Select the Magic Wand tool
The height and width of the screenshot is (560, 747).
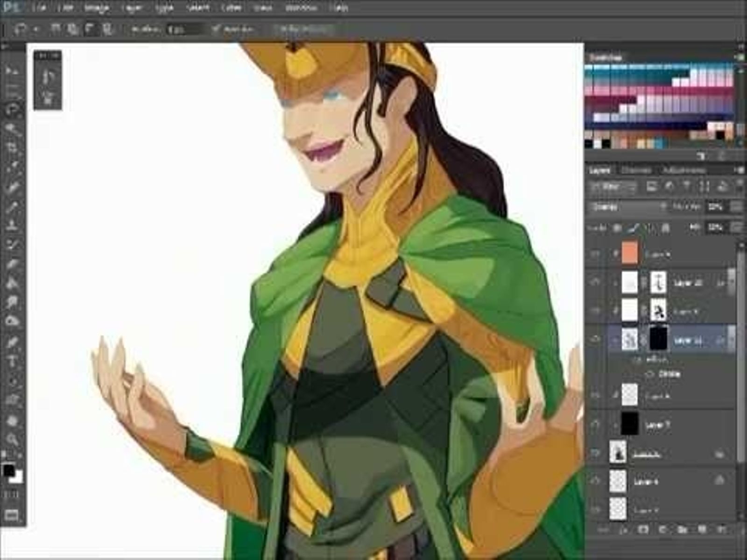12,129
